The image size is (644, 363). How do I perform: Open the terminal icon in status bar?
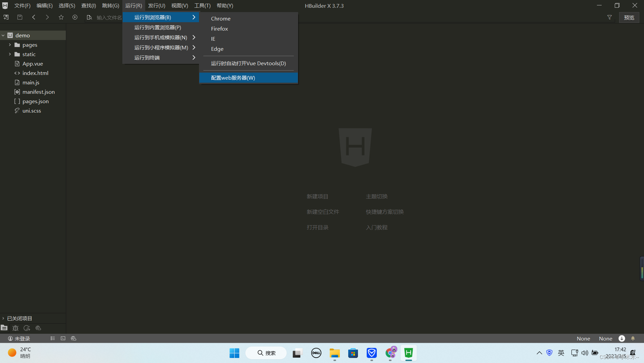point(63,338)
